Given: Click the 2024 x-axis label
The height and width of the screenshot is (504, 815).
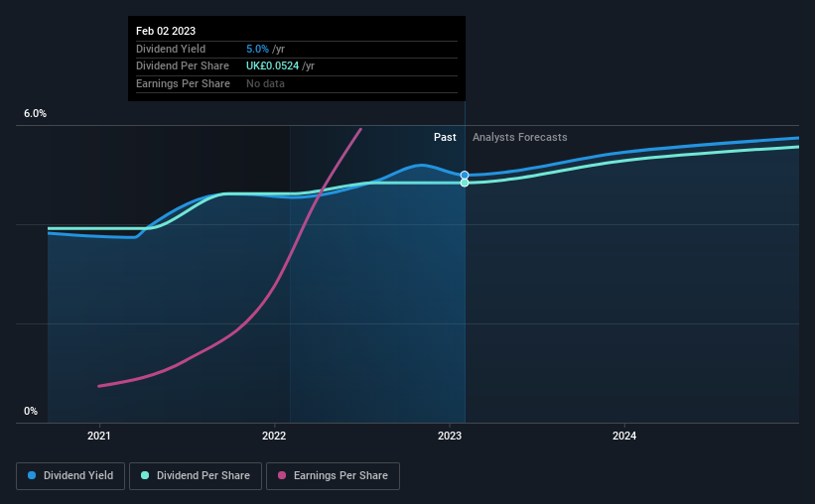Looking at the screenshot, I should coord(624,436).
